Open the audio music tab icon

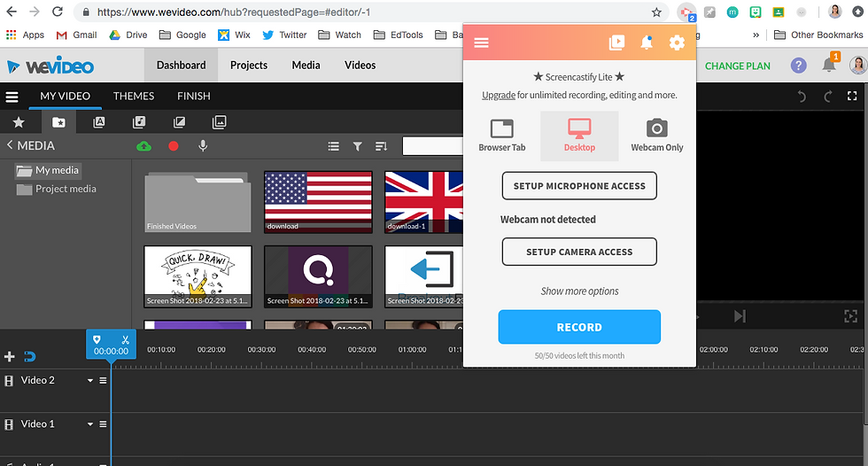139,122
